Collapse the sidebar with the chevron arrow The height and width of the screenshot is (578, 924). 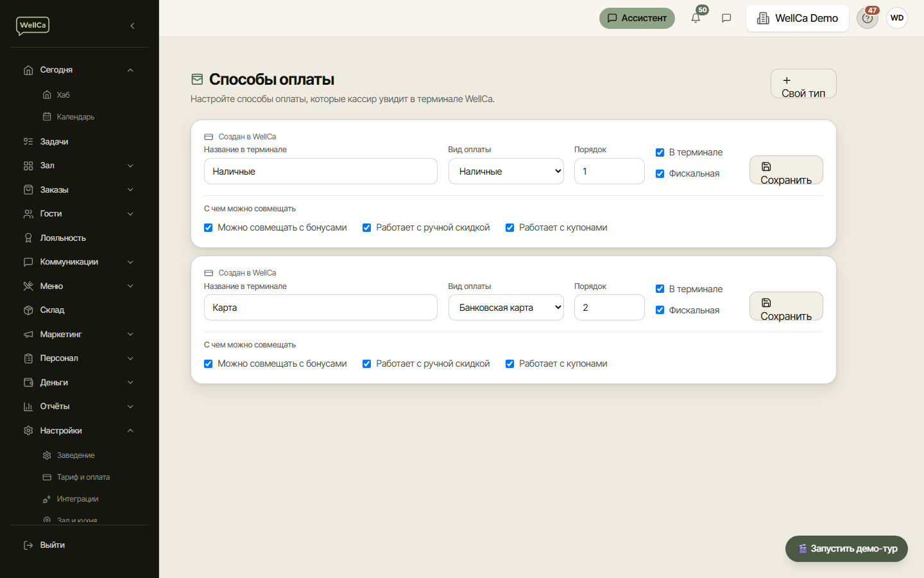[132, 26]
